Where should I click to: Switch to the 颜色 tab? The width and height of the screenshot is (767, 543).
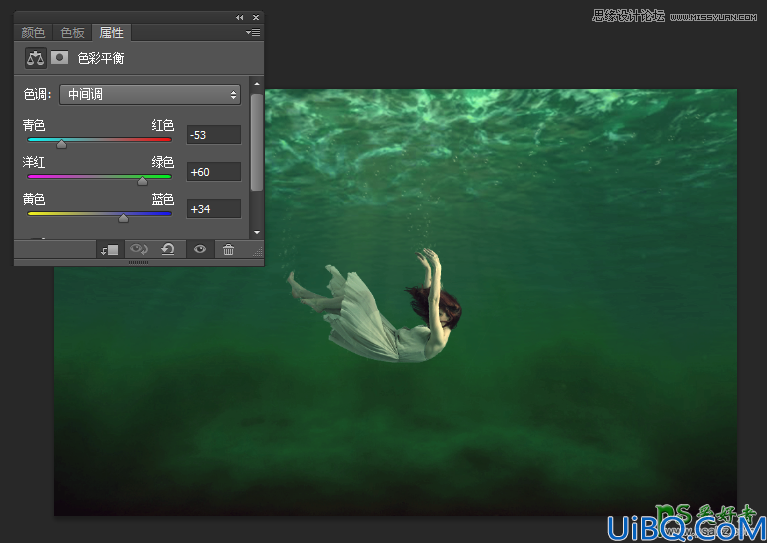(33, 33)
